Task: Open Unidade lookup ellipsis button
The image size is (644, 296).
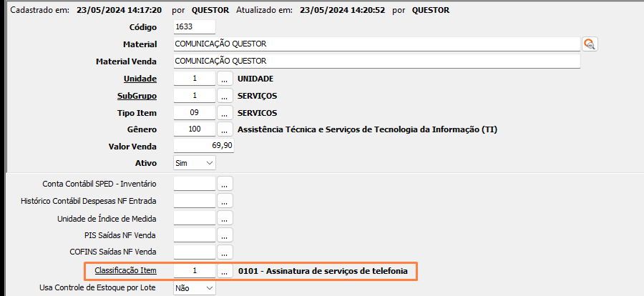Action: point(224,79)
